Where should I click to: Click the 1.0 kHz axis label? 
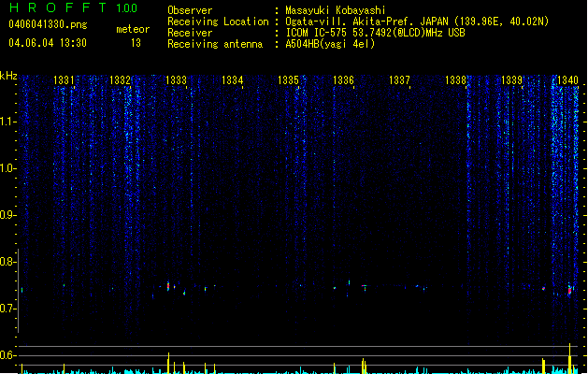point(7,168)
